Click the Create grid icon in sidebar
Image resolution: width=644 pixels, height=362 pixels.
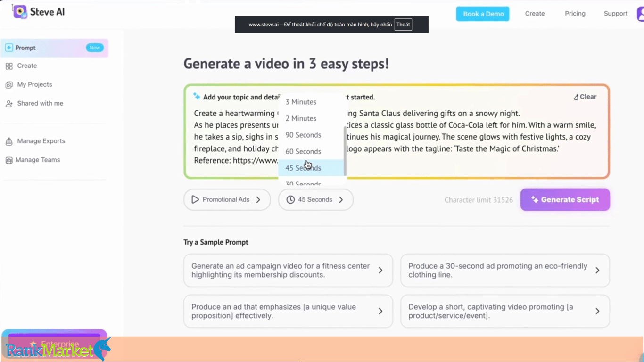pos(9,66)
